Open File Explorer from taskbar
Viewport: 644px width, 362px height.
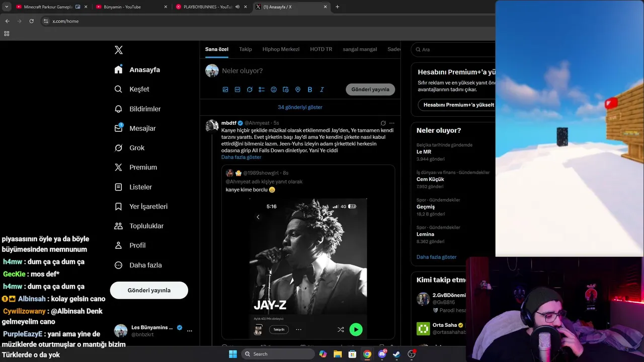(x=338, y=354)
